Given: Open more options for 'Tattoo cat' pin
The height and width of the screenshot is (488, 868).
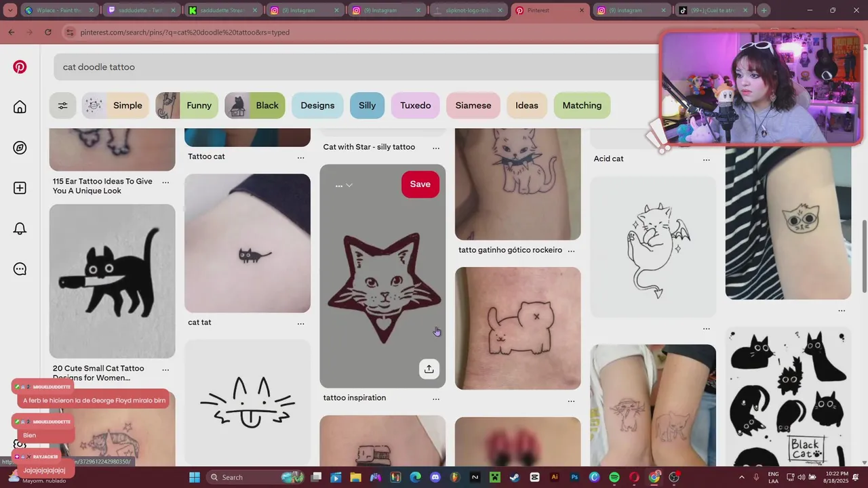Looking at the screenshot, I should click(300, 157).
